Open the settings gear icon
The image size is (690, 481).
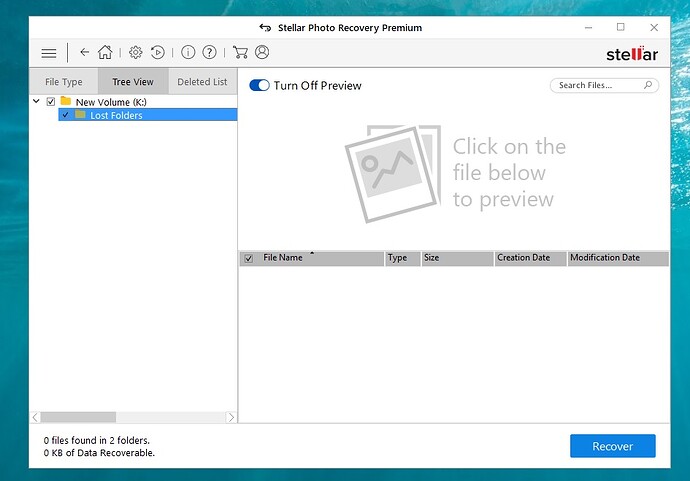tap(136, 52)
